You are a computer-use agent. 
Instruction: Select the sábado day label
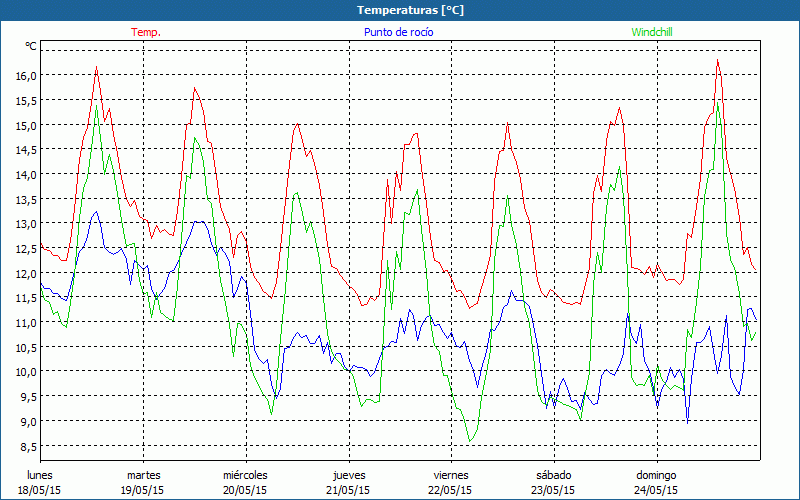[x=553, y=475]
